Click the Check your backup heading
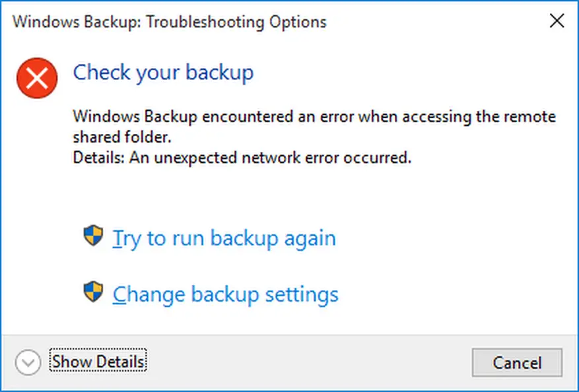 (163, 73)
